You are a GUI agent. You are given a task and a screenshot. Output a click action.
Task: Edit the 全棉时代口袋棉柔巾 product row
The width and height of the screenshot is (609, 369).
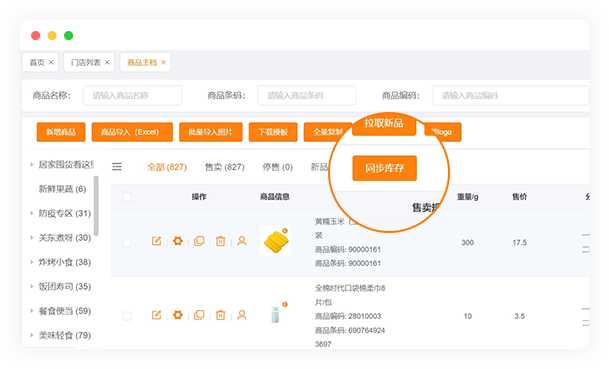pyautogui.click(x=157, y=315)
